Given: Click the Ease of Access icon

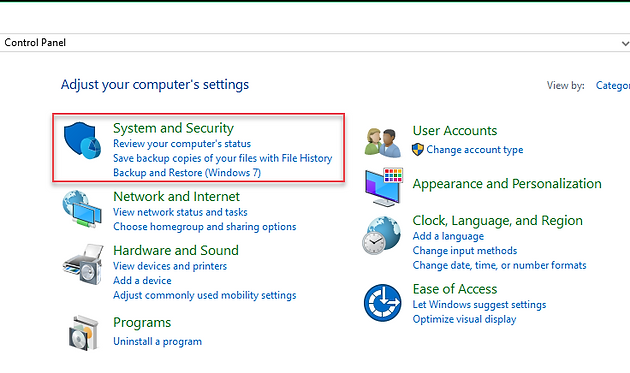Looking at the screenshot, I should (x=382, y=303).
